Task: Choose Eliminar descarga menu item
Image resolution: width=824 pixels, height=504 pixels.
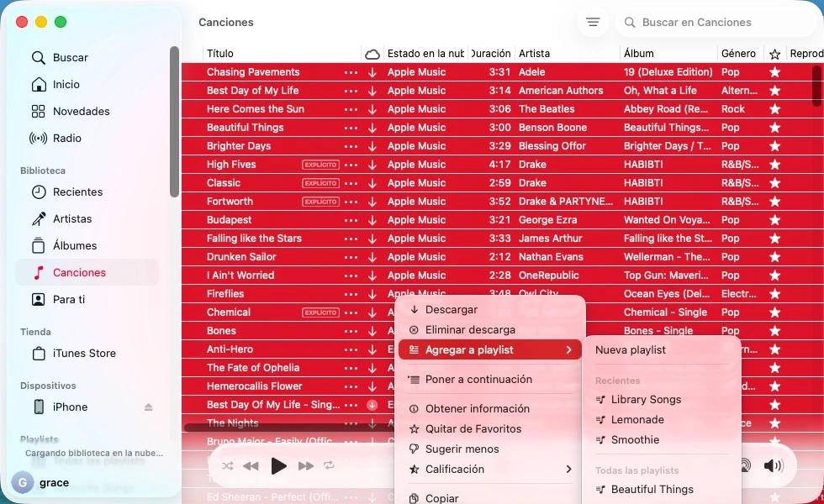Action: click(489, 329)
